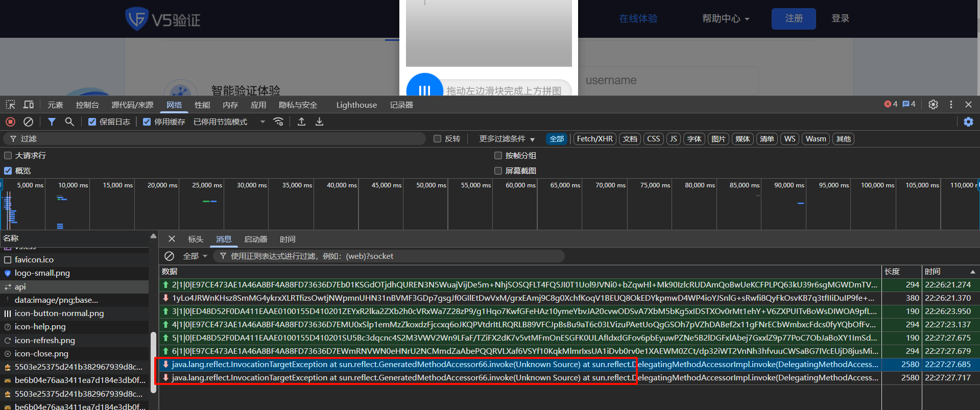This screenshot has width=980, height=410.
Task: Sort by 时间 column arrow
Action: click(972, 272)
